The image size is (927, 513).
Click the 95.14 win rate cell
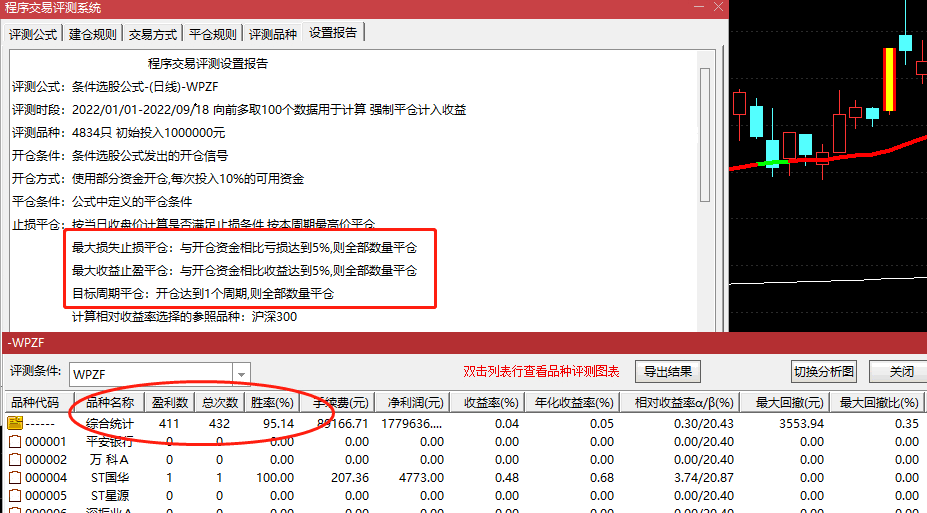tap(278, 424)
